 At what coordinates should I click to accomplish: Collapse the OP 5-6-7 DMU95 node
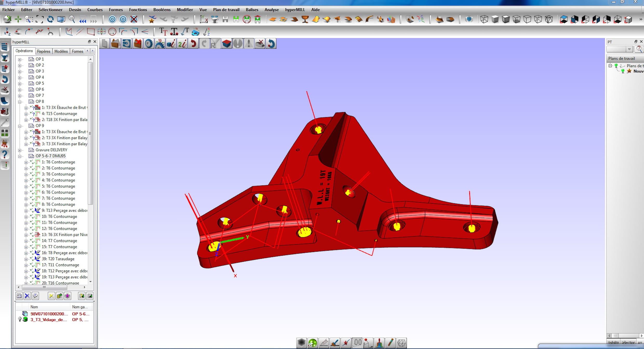click(20, 156)
